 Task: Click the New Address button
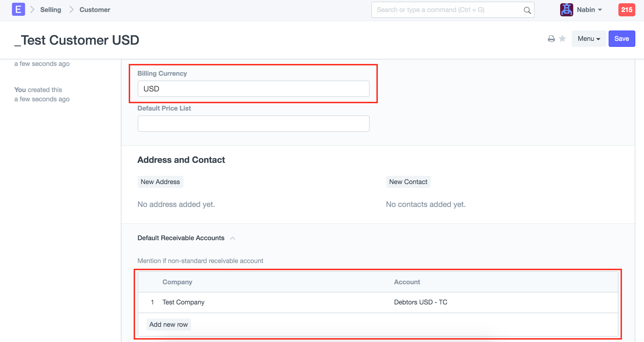[x=160, y=182]
